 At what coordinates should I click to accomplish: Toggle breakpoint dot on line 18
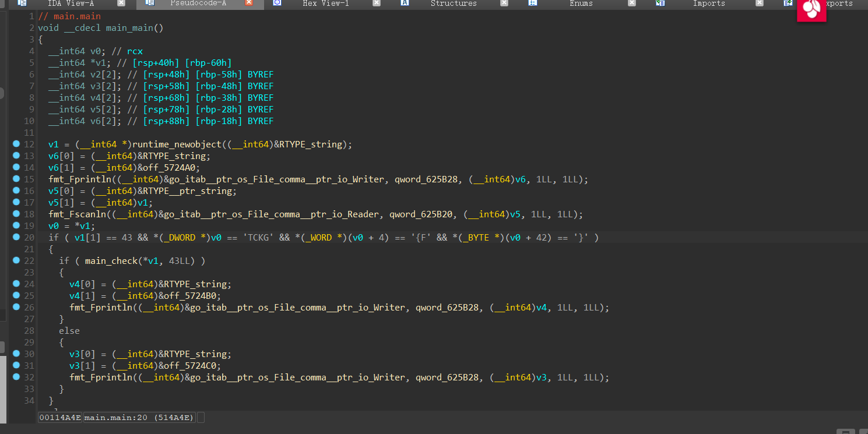coord(16,214)
